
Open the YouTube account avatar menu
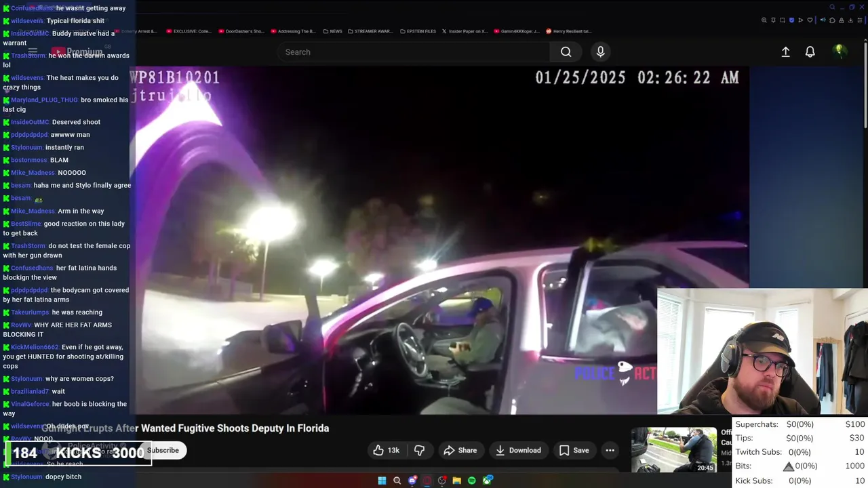point(840,52)
